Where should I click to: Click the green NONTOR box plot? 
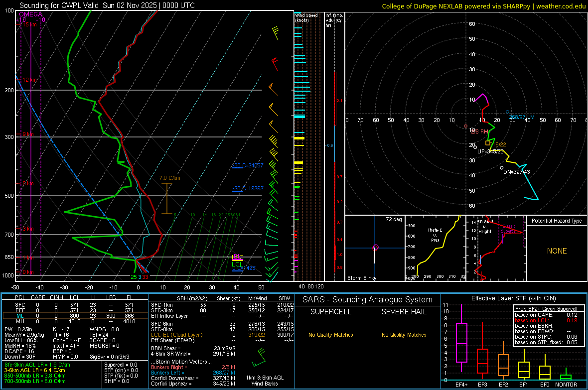click(x=566, y=375)
